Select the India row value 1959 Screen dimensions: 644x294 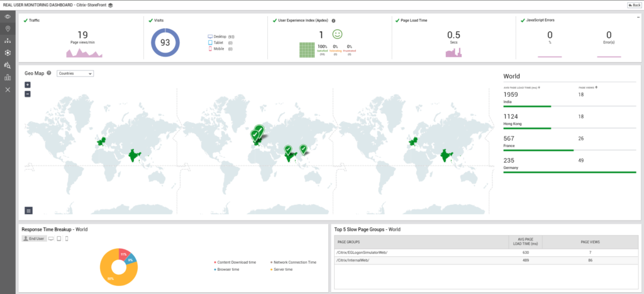(511, 95)
